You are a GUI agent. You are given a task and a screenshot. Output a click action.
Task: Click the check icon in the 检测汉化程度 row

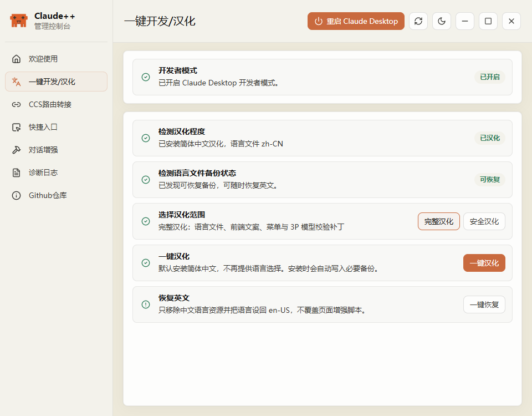tap(146, 138)
